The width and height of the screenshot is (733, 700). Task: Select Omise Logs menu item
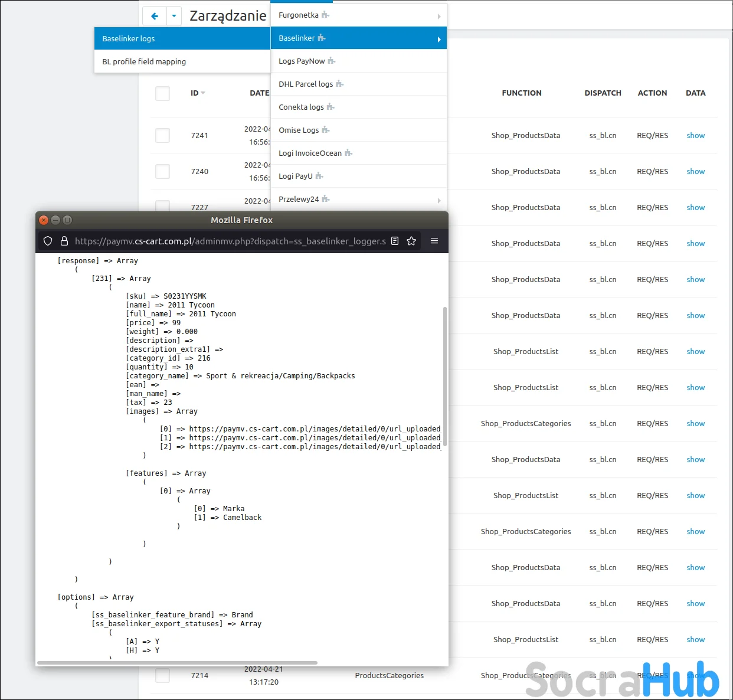[x=359, y=130]
